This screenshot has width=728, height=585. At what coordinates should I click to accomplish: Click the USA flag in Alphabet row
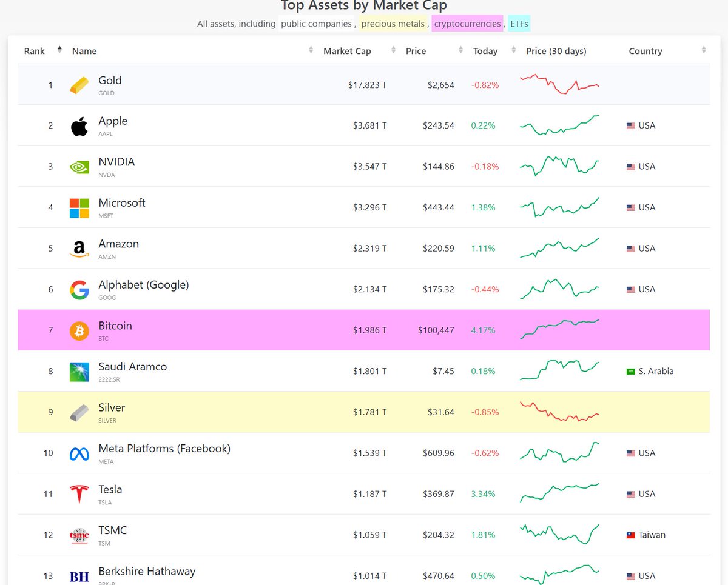tap(631, 290)
